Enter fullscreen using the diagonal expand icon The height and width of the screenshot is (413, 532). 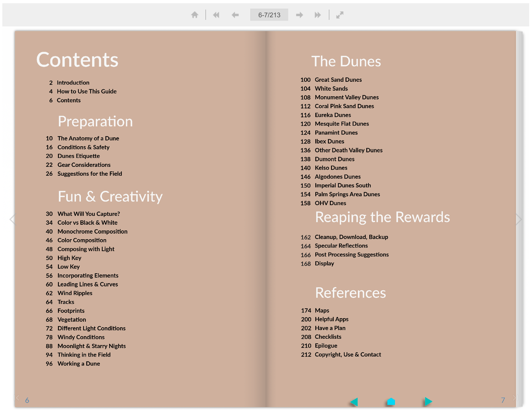click(340, 15)
